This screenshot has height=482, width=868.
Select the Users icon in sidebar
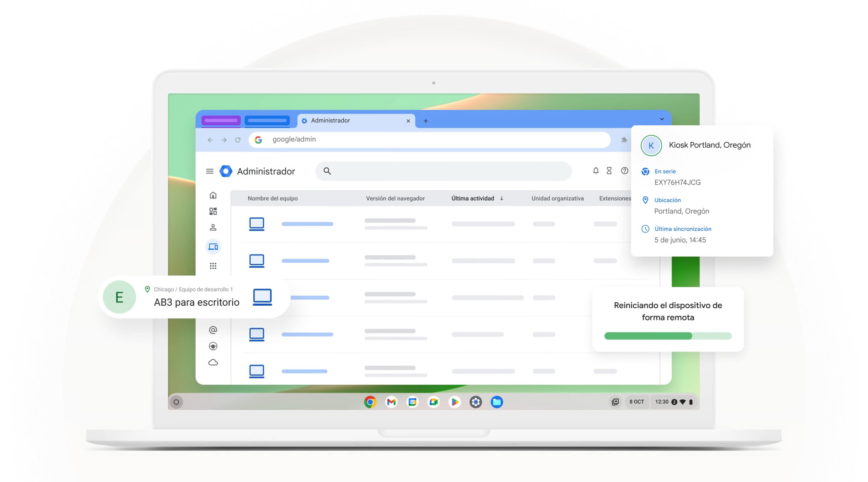coord(213,227)
